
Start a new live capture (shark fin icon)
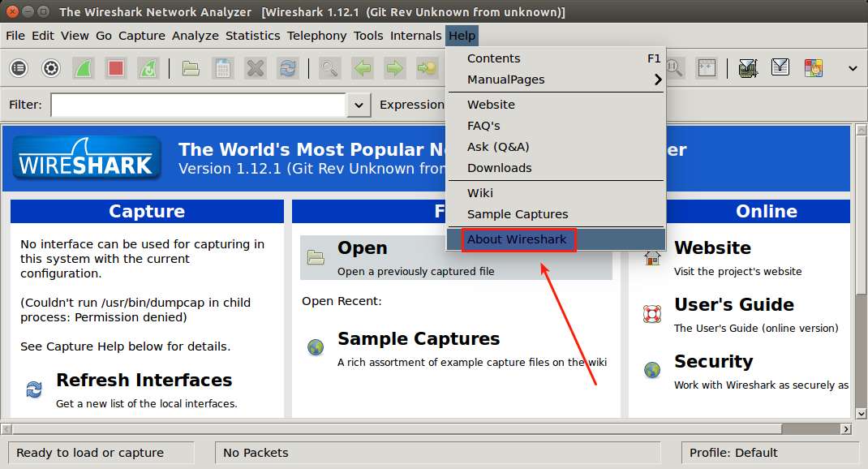(84, 68)
